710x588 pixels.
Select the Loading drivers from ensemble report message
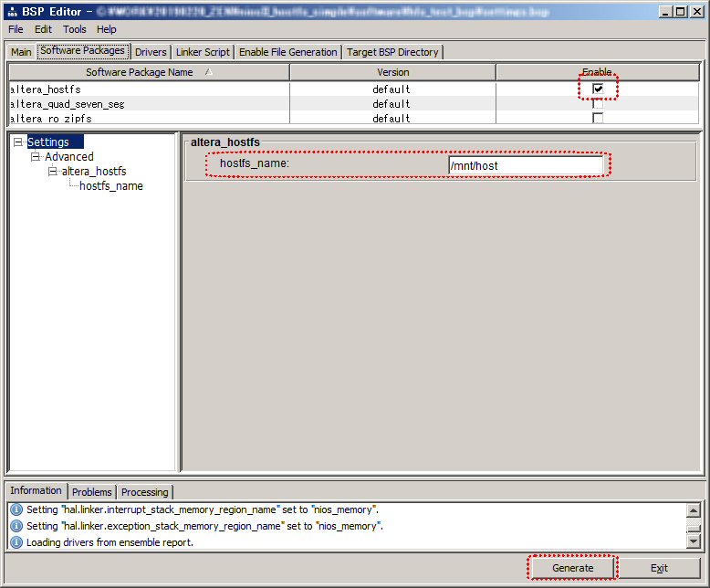110,542
